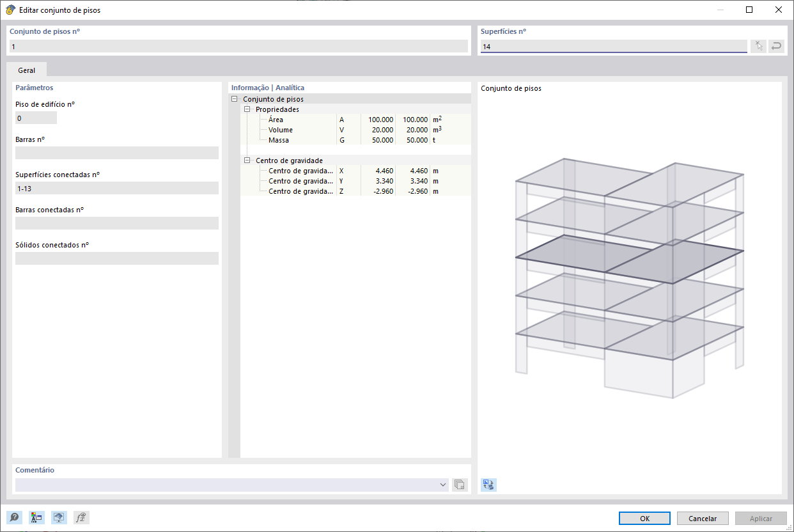Open the Comentário dropdown list
Image resolution: width=794 pixels, height=532 pixels.
tap(443, 485)
